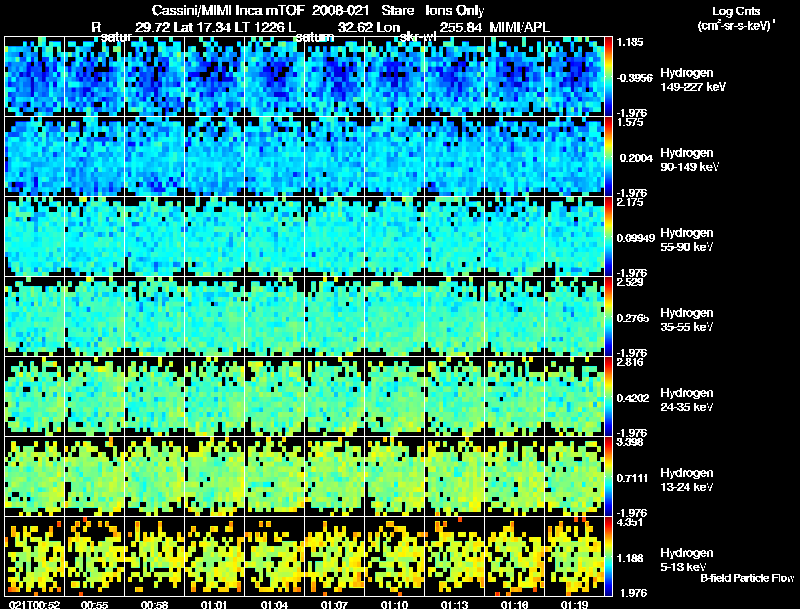Click the '255.84' longitude value
Viewport: 800px width, 609px height.
460,27
